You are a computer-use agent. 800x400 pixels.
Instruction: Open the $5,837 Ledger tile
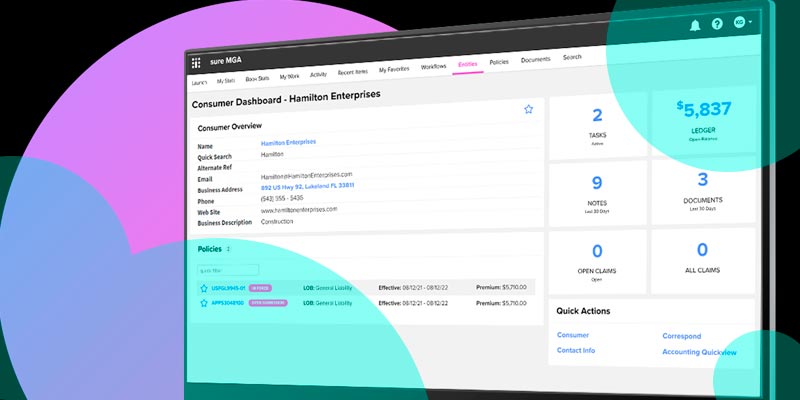point(704,121)
